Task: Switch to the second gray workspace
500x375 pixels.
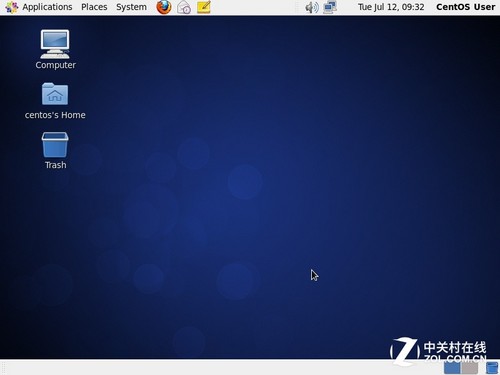Action: pos(470,368)
